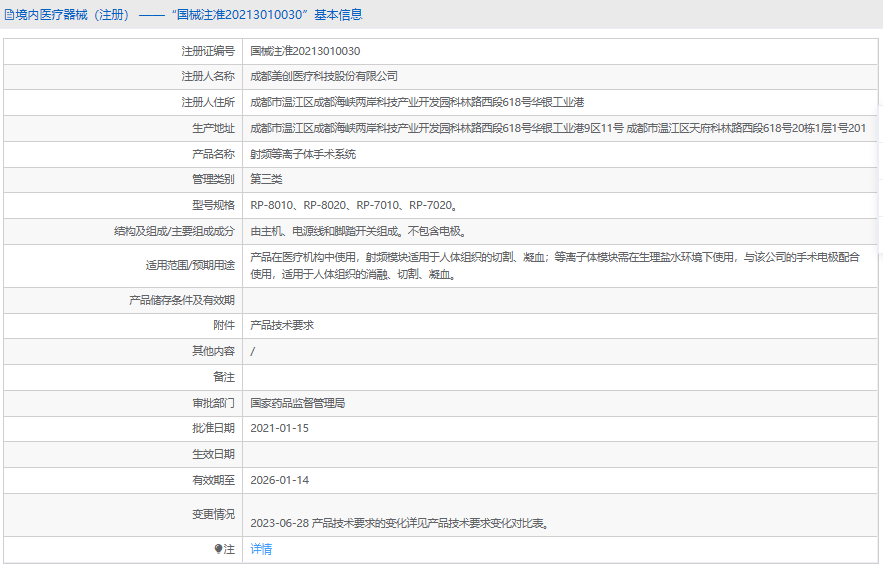
Task: Click management category value 第三类
Action: point(266,179)
